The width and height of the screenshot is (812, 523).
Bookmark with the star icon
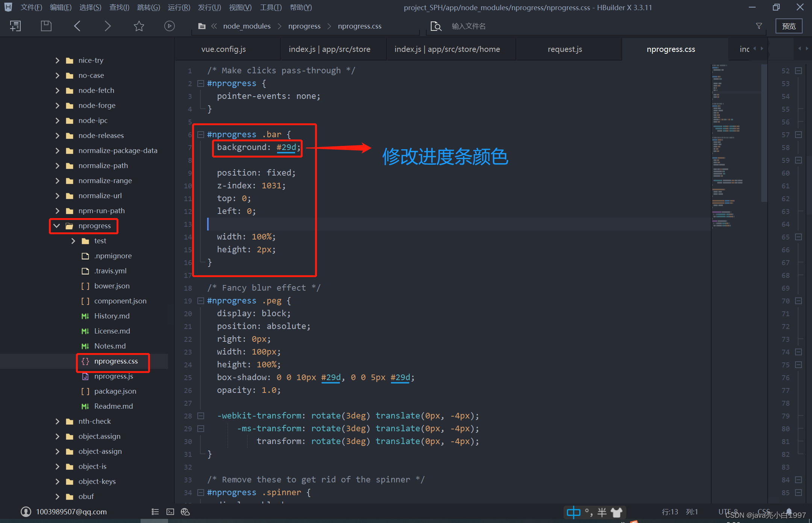[x=139, y=26]
